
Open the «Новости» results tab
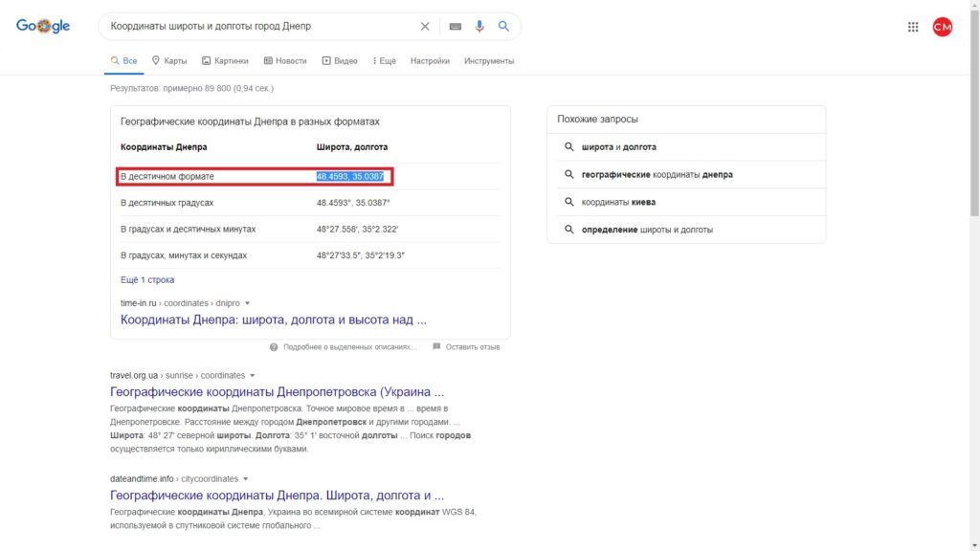coord(285,61)
